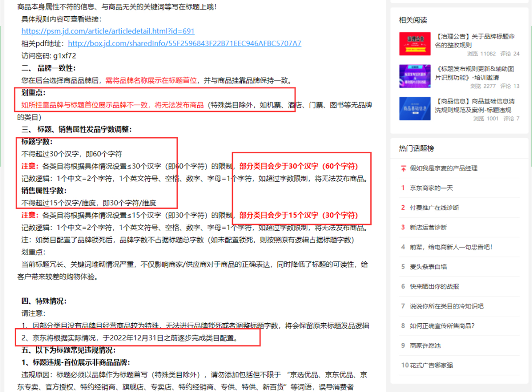
Task: Open hot topic 说说你所在类目的冷知识吧
Action: click(x=447, y=306)
